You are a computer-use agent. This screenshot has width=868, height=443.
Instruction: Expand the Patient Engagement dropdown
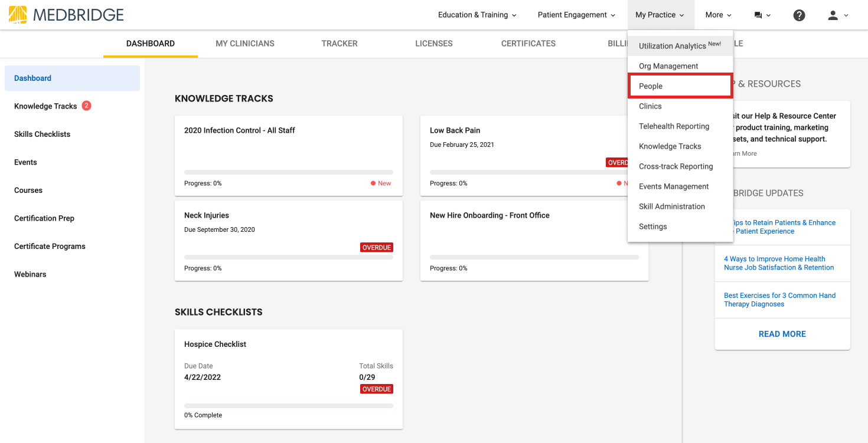point(576,15)
